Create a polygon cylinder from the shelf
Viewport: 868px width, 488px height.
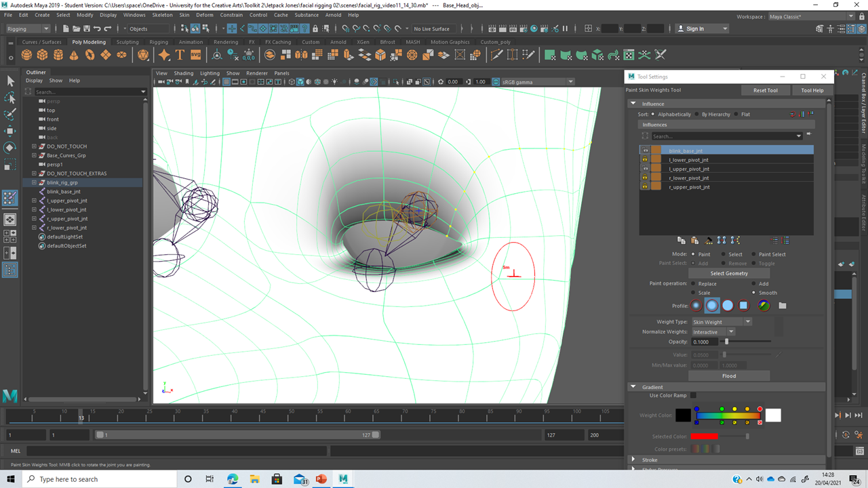point(58,55)
